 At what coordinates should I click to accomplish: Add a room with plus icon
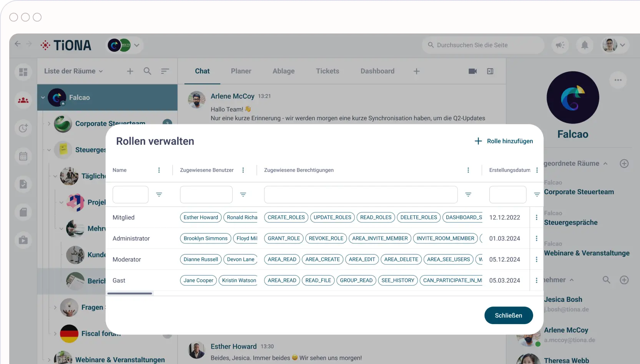(x=130, y=71)
